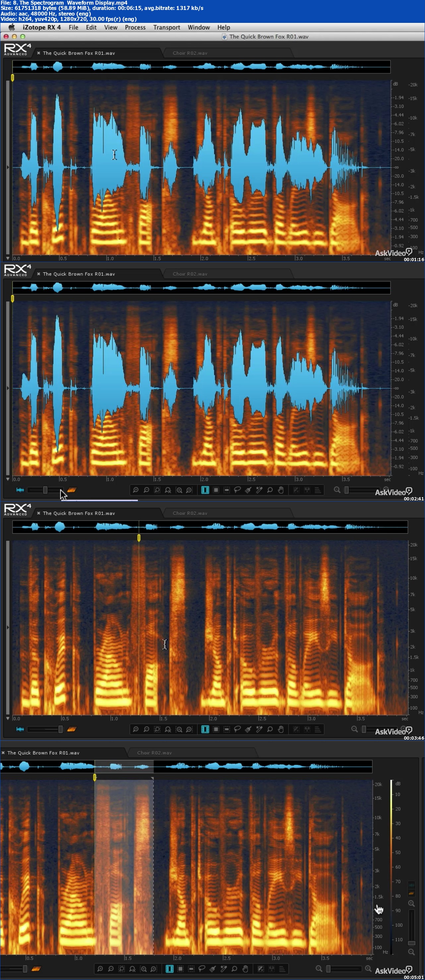Enable frequency selection tool in 00:03:46 frame
The width and height of the screenshot is (425, 980).
coord(226,729)
